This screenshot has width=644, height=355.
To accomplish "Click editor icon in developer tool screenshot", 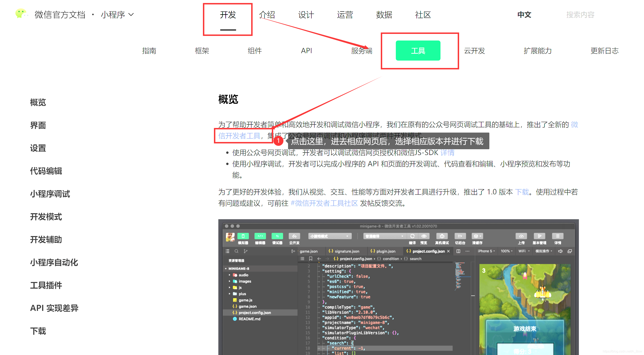I will click(x=260, y=236).
